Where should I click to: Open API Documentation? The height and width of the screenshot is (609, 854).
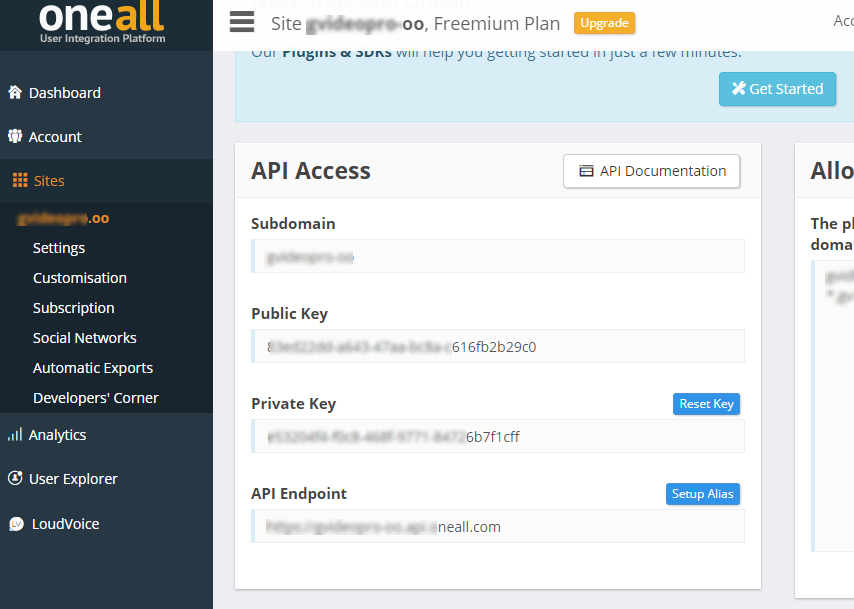pos(651,171)
